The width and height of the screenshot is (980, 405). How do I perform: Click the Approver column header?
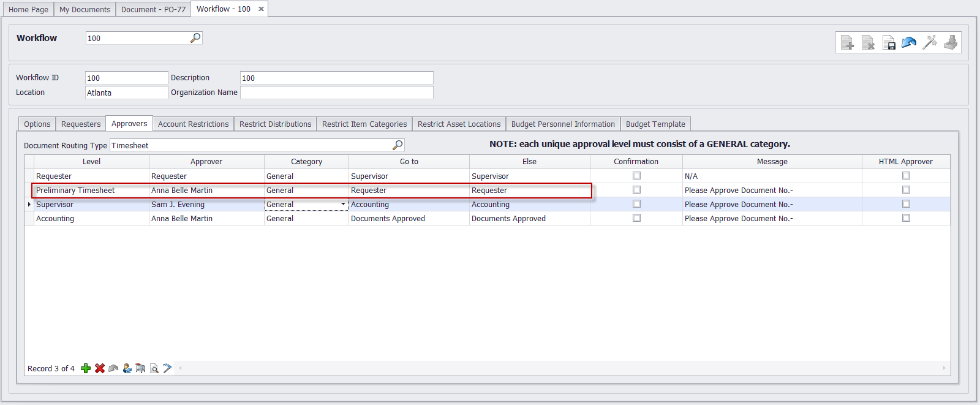[206, 162]
